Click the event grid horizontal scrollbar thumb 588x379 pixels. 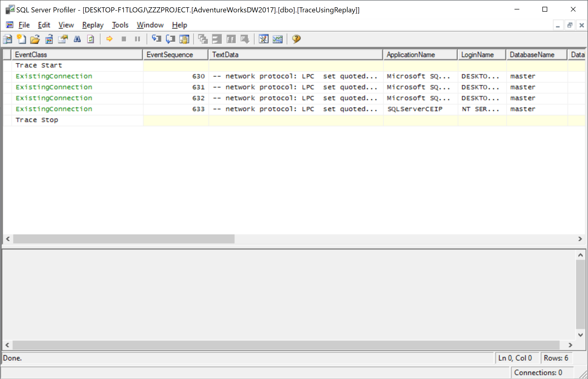(x=123, y=239)
